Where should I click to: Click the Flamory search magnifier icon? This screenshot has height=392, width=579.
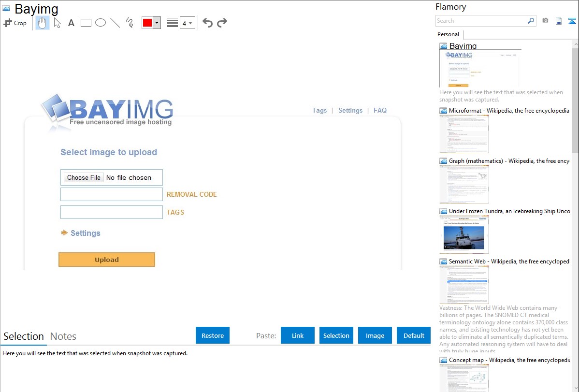531,21
